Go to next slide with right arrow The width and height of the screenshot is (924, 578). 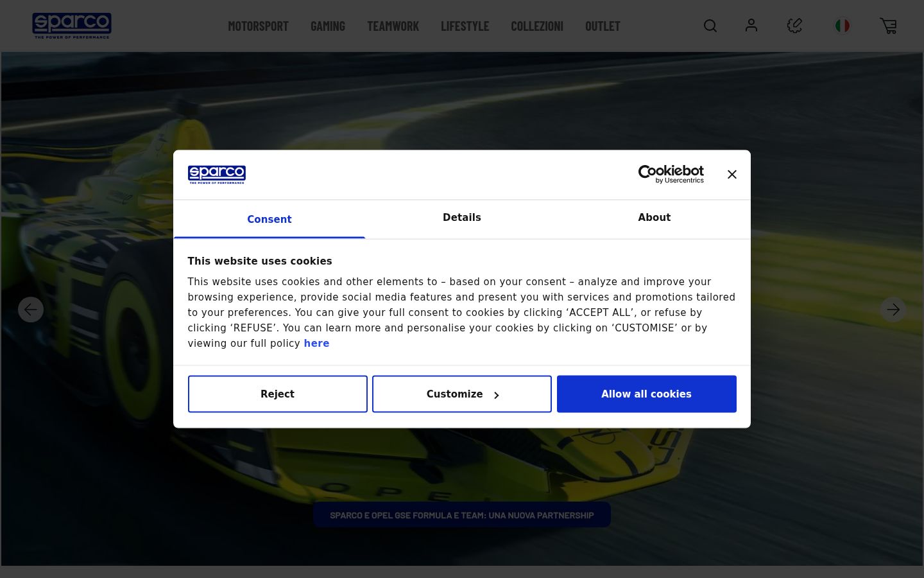tap(893, 310)
